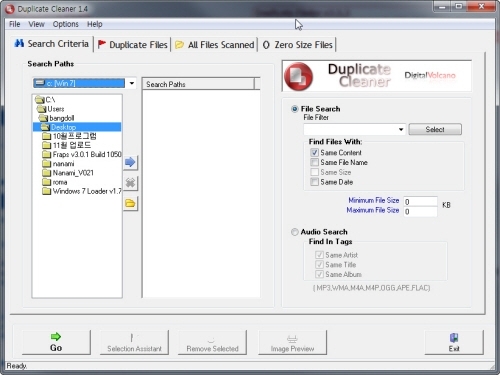500x375 pixels.
Task: Open the File Filter dropdown
Action: (x=401, y=129)
